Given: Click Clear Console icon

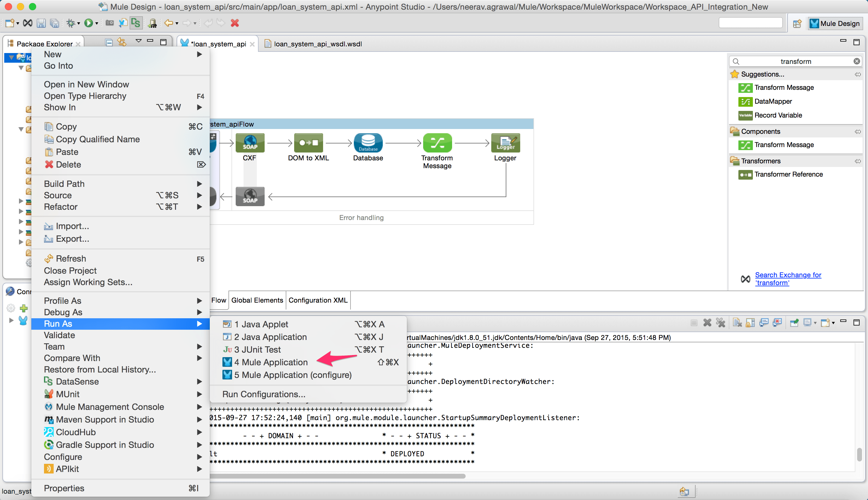Looking at the screenshot, I should tap(737, 322).
